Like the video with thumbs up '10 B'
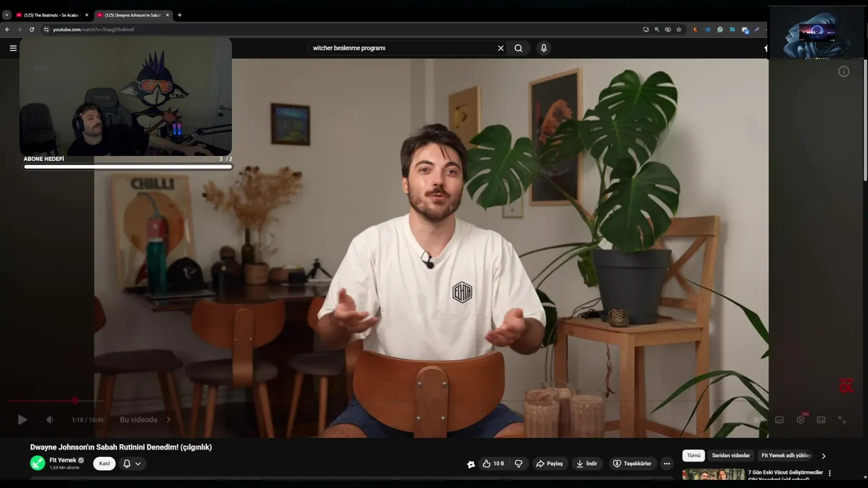The height and width of the screenshot is (488, 868). (494, 464)
